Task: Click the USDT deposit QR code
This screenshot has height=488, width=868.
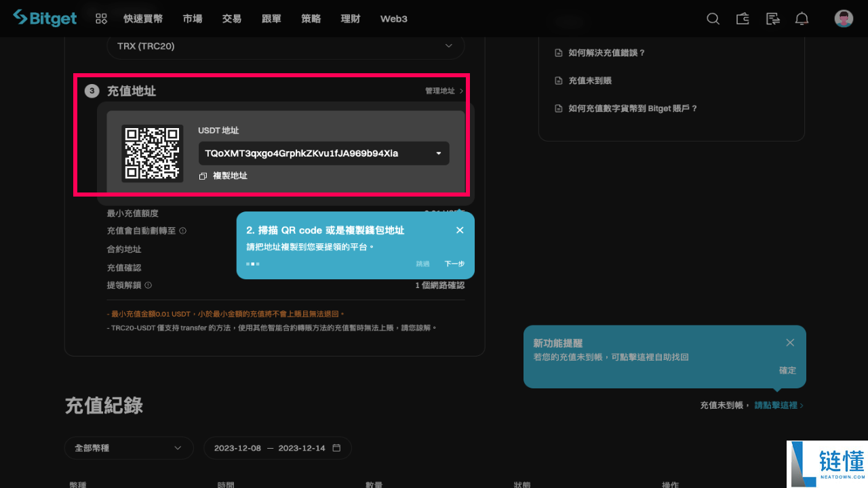Action: [153, 153]
